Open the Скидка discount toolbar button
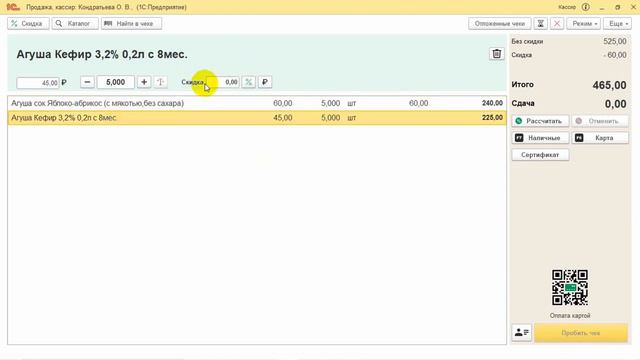This screenshot has height=360, width=640. point(28,24)
